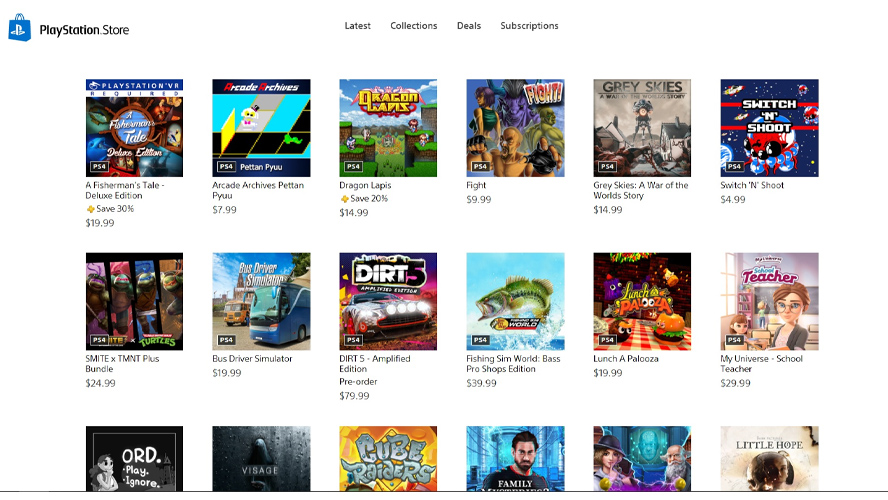This screenshot has height=500, width=888.
Task: Open the Subscriptions menu item
Action: pos(529,26)
